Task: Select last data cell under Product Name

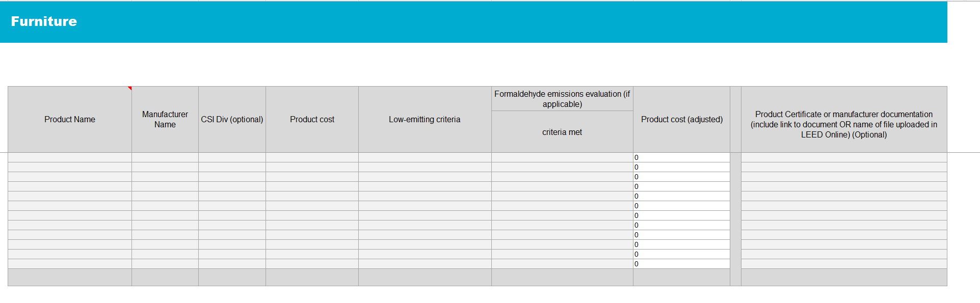Action: coord(70,264)
